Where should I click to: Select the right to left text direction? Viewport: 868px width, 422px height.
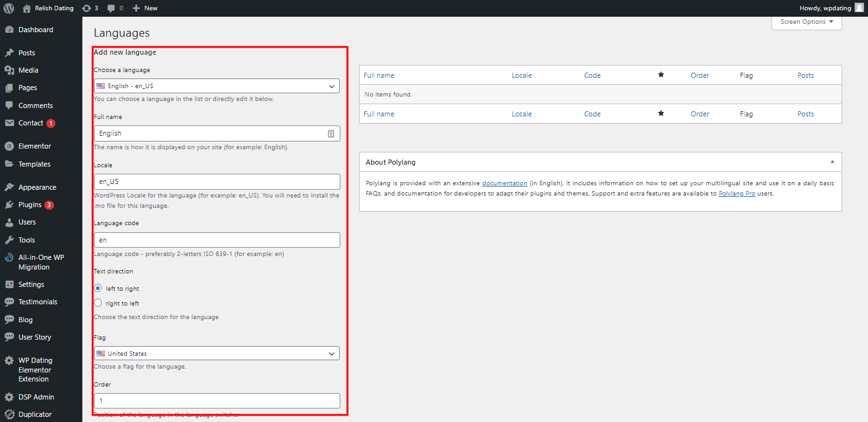(x=98, y=302)
